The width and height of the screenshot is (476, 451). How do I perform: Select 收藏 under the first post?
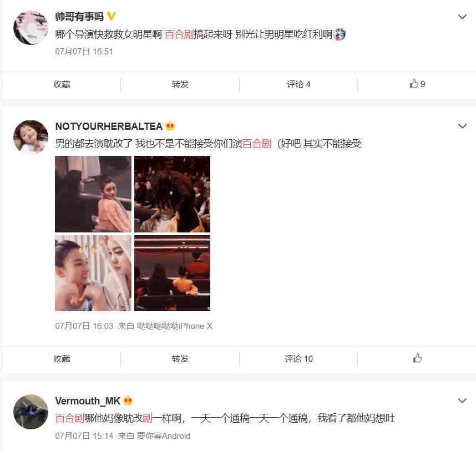tap(62, 84)
